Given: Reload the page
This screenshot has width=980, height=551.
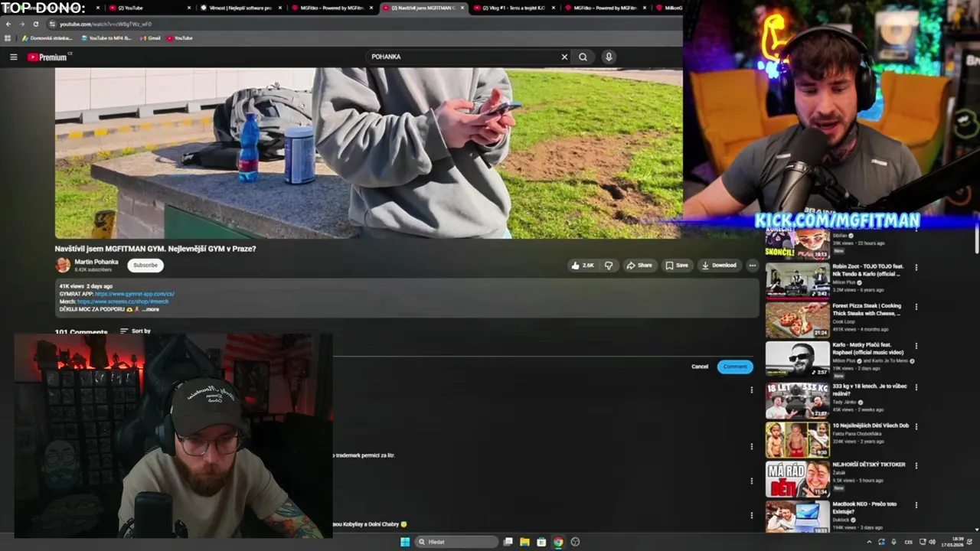Looking at the screenshot, I should [35, 24].
